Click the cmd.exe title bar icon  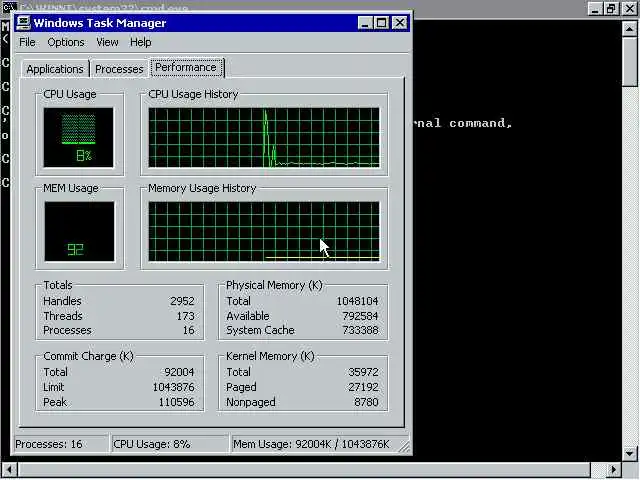point(9,7)
